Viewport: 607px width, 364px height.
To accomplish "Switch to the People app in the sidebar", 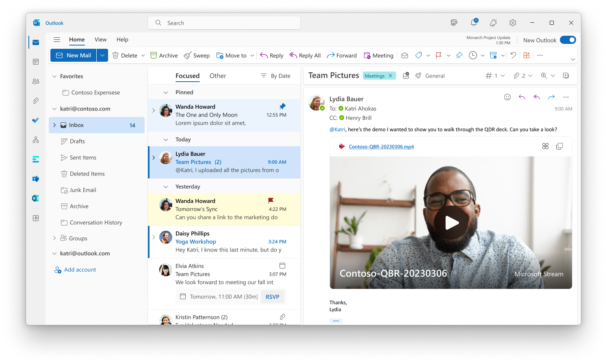I will coord(36,81).
